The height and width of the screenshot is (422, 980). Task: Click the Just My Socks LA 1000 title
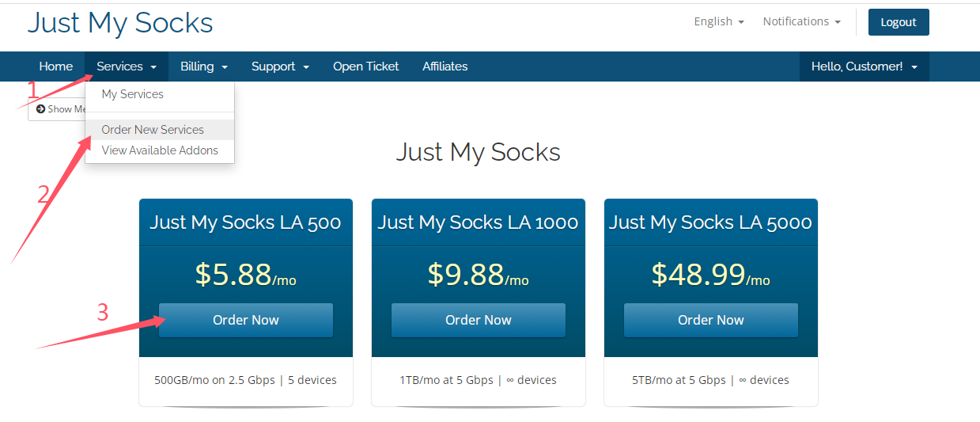[x=479, y=222]
